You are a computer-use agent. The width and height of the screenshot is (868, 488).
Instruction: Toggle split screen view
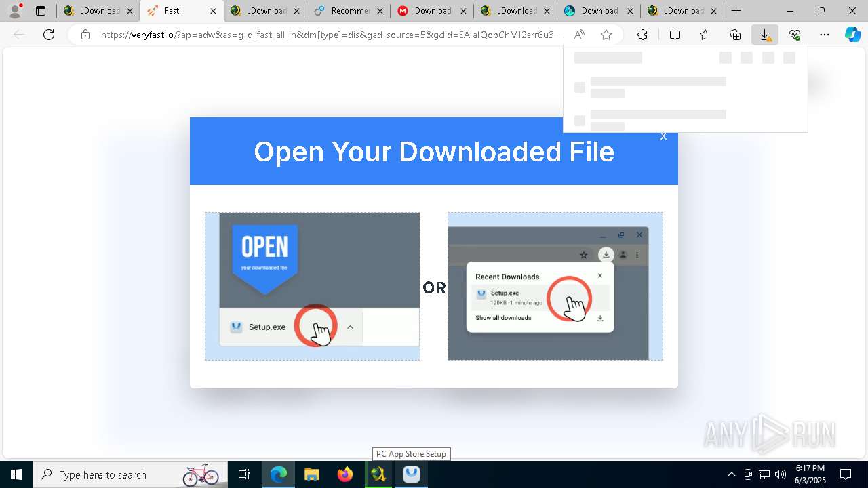pos(675,35)
